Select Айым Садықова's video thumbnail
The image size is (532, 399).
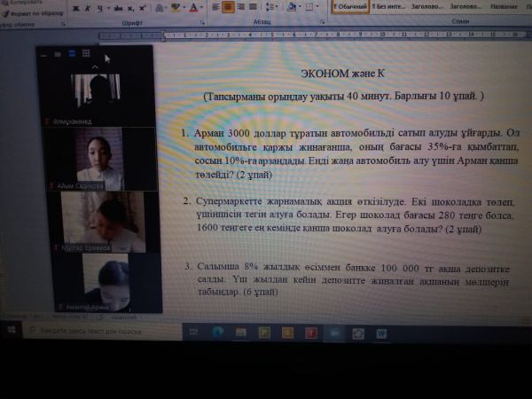pos(98,158)
